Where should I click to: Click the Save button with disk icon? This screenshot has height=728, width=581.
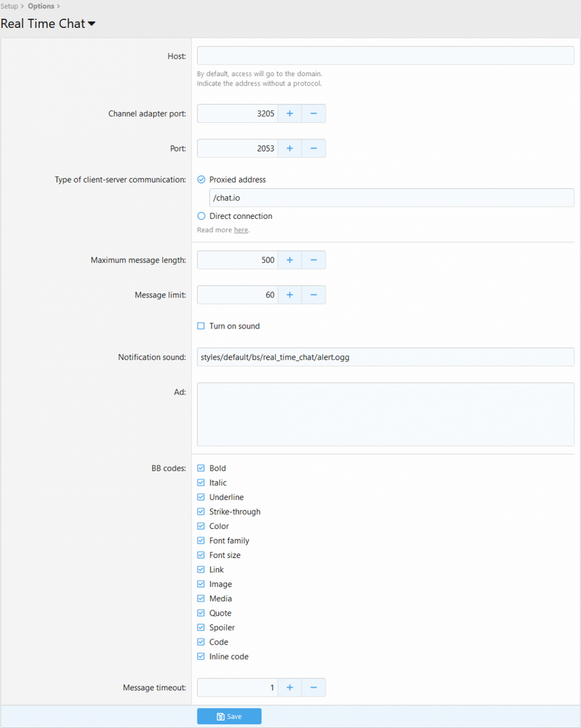pos(229,717)
